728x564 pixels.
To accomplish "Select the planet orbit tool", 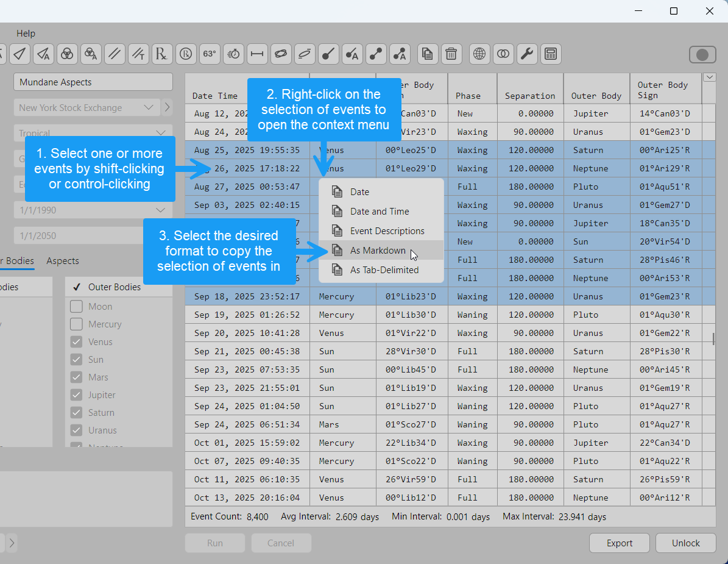I will point(281,54).
